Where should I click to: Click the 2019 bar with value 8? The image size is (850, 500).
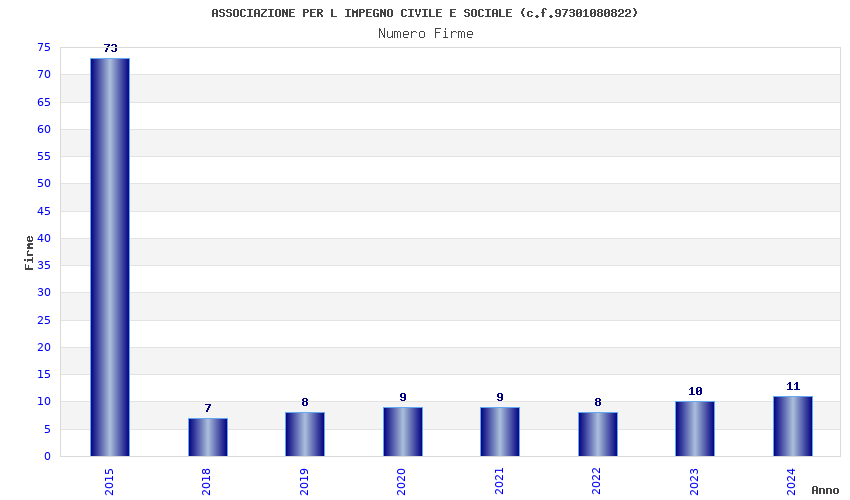tap(305, 434)
